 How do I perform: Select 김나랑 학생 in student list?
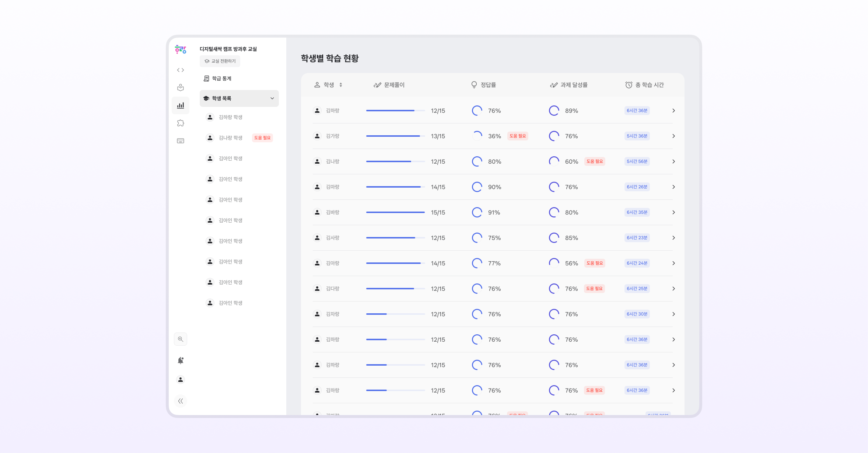(230, 138)
